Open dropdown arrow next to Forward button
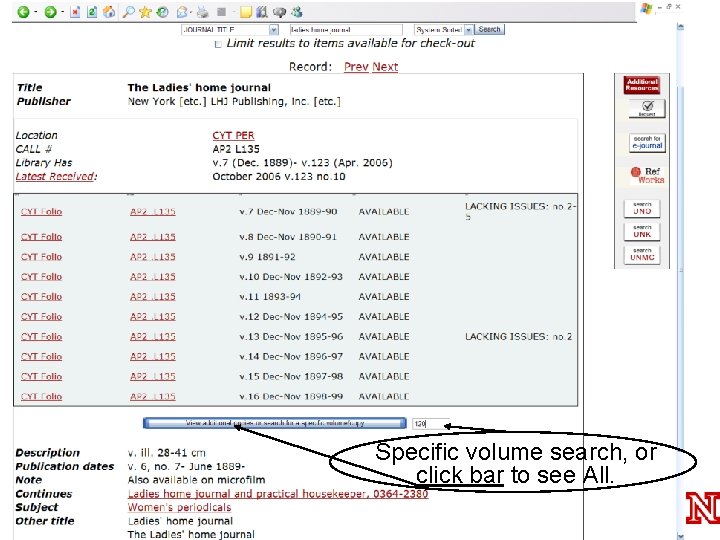720x540 pixels. coord(62,12)
